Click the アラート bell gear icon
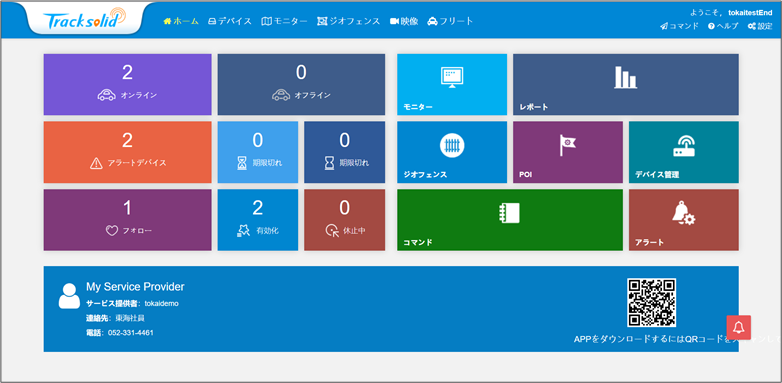The image size is (782, 383). point(683,213)
